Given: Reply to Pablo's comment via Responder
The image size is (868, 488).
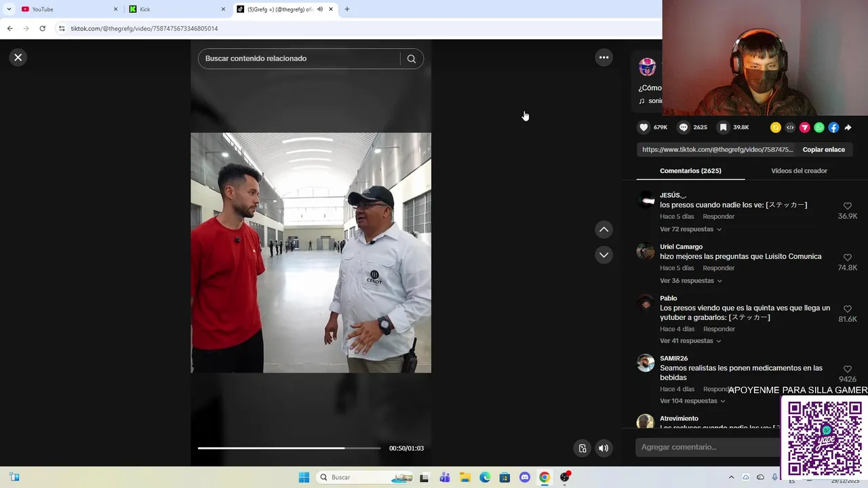Looking at the screenshot, I should (x=718, y=329).
